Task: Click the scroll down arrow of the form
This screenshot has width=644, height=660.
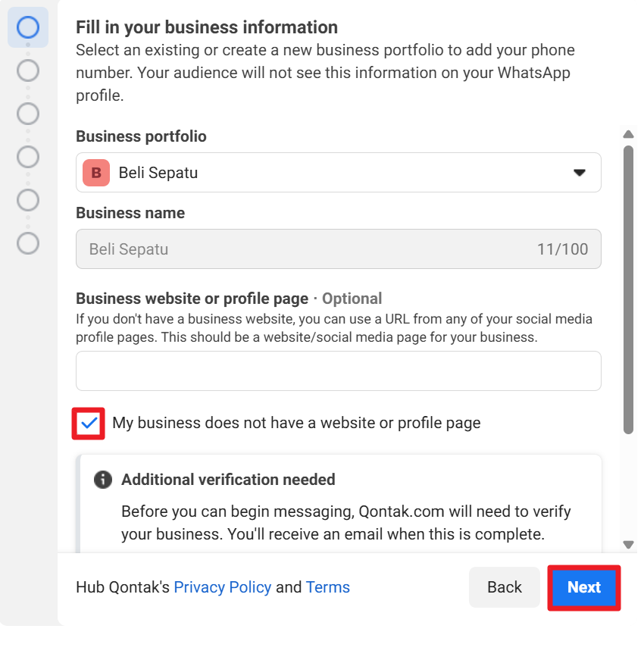Action: coord(628,544)
